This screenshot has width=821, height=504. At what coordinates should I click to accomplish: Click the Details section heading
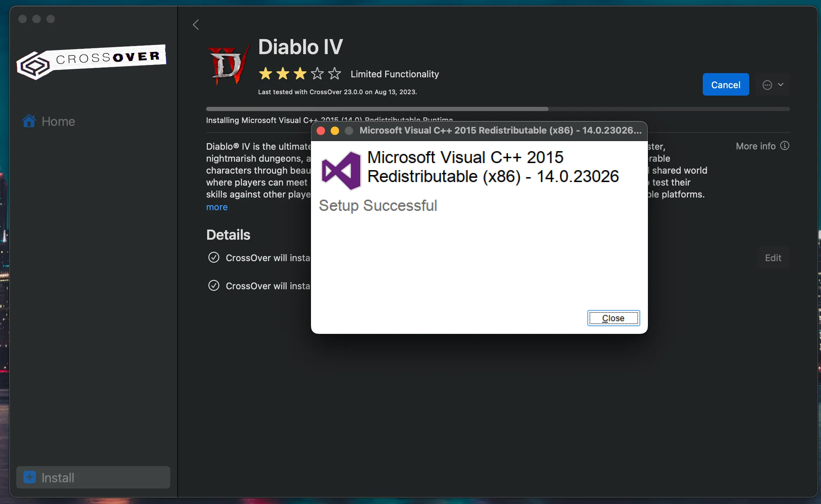click(228, 235)
